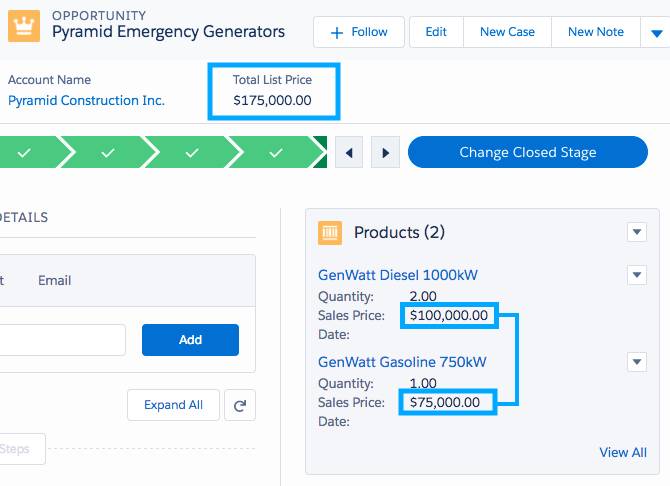Click the Quantity 1.00 value
Image resolution: width=670 pixels, height=486 pixels.
coord(423,383)
